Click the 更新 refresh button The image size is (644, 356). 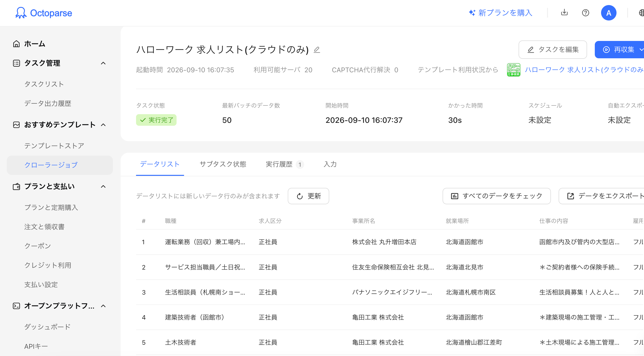point(308,196)
